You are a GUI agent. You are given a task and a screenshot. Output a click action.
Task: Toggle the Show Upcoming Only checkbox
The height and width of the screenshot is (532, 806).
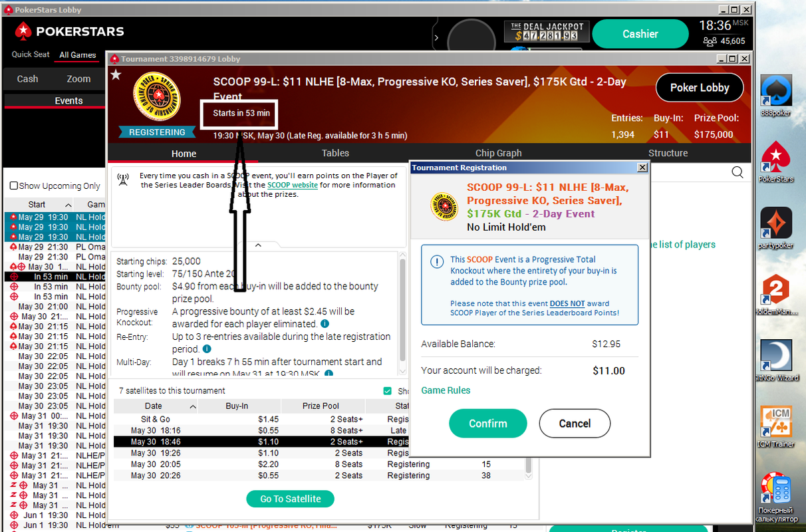click(13, 186)
